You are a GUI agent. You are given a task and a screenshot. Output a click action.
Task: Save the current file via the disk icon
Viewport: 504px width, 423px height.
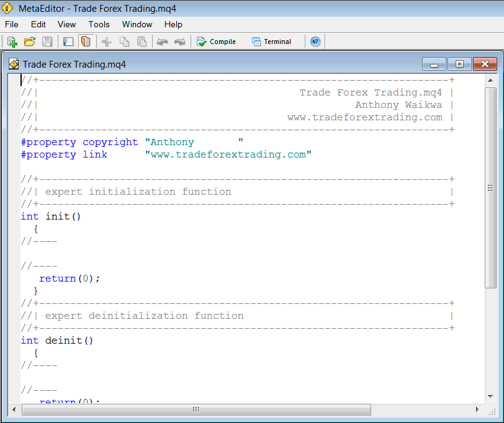click(x=47, y=41)
